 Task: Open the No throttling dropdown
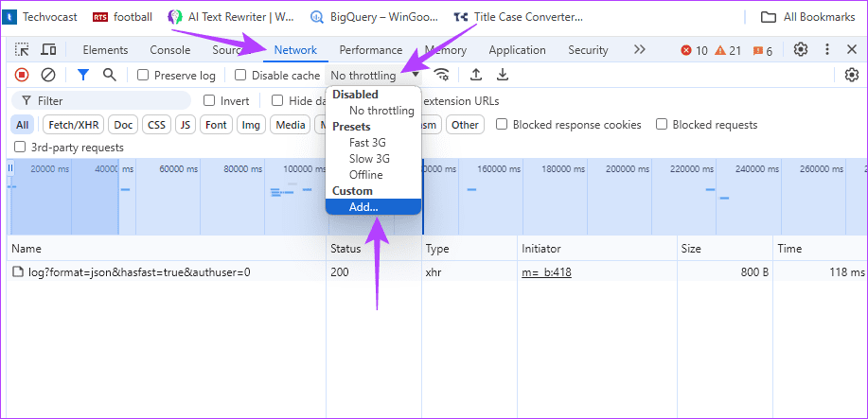[374, 76]
